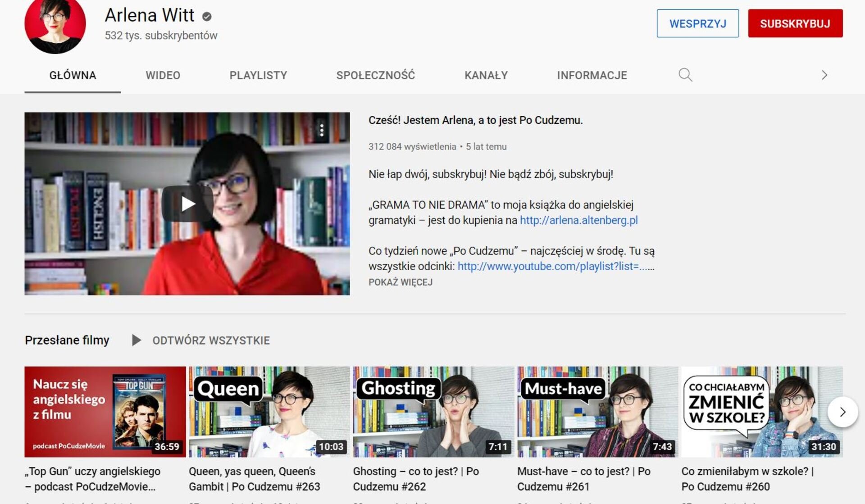Go to the SPOŁECZNOŚĆ tab
The width and height of the screenshot is (865, 504).
(375, 75)
